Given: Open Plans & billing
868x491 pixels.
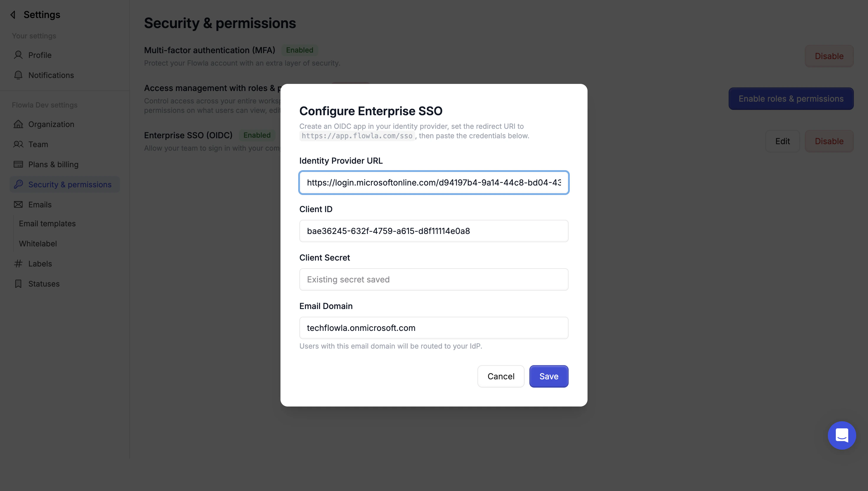Looking at the screenshot, I should pos(65,164).
